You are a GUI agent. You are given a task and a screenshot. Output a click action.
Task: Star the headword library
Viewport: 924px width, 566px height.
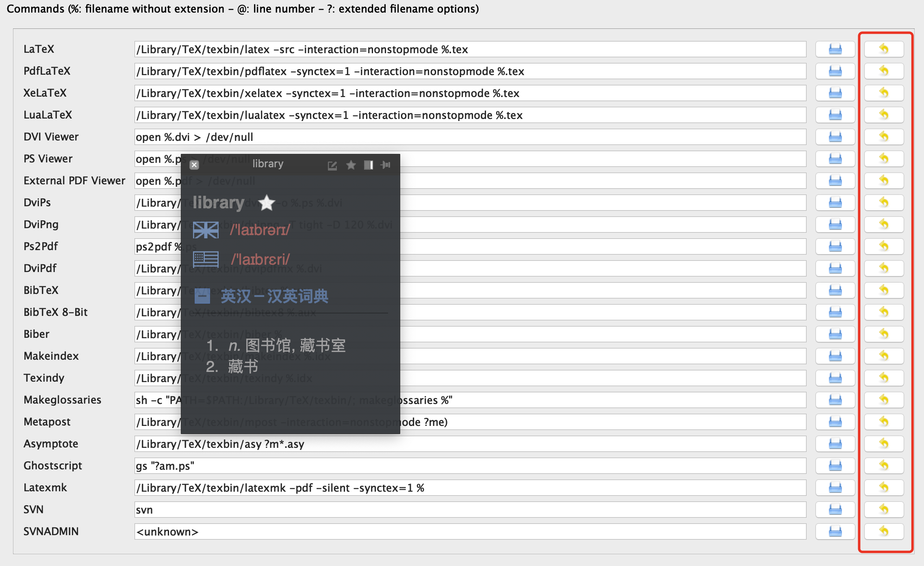coord(267,203)
